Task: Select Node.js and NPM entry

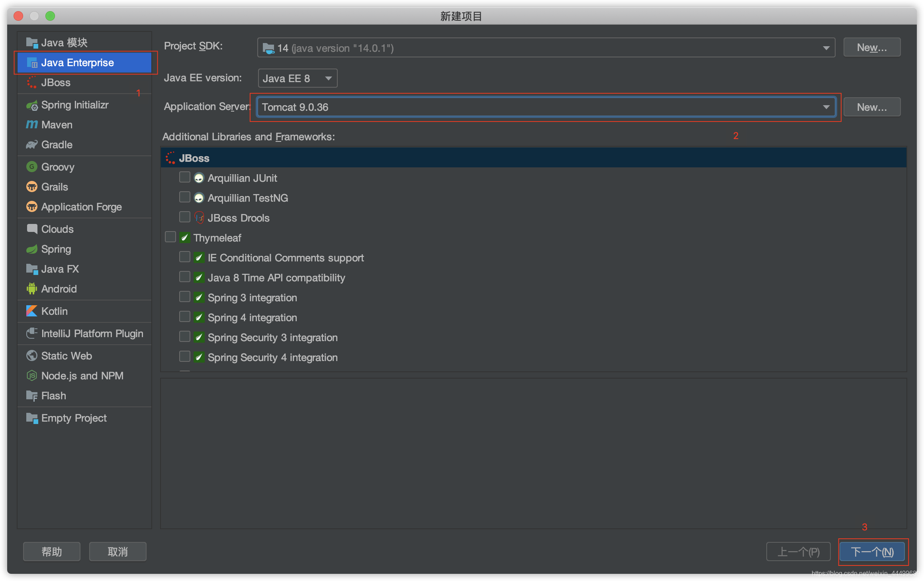Action: (85, 376)
